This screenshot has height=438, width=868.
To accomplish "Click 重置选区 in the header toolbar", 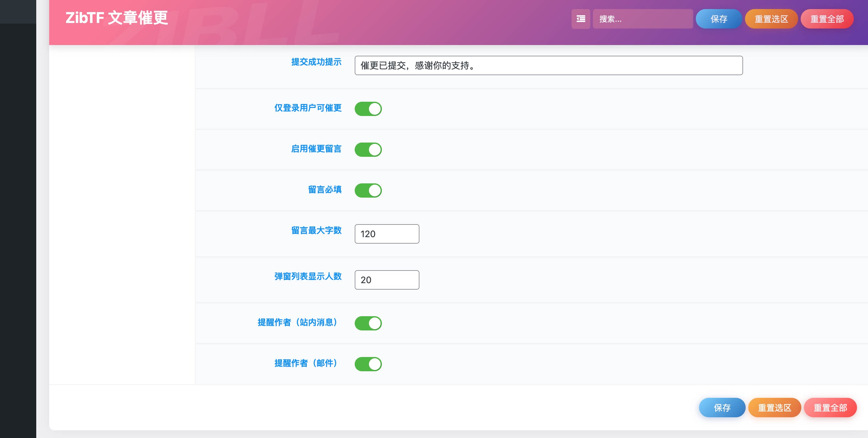I will click(x=771, y=19).
